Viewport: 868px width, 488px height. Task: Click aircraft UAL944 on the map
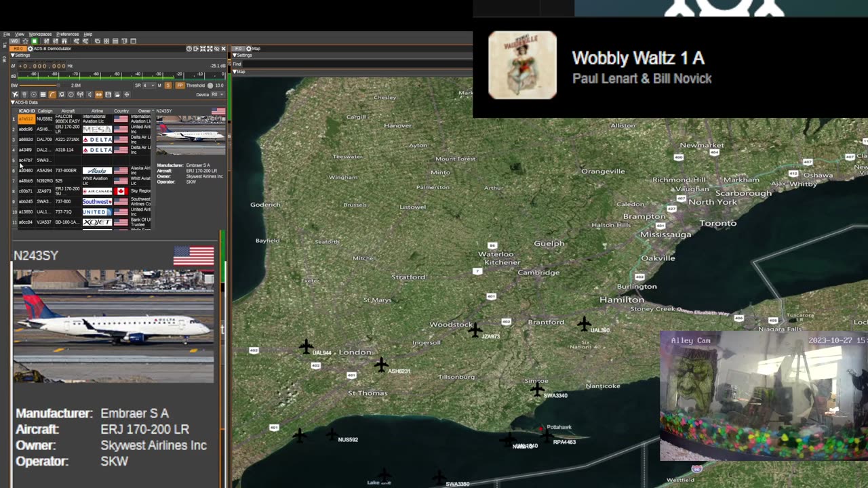point(307,347)
